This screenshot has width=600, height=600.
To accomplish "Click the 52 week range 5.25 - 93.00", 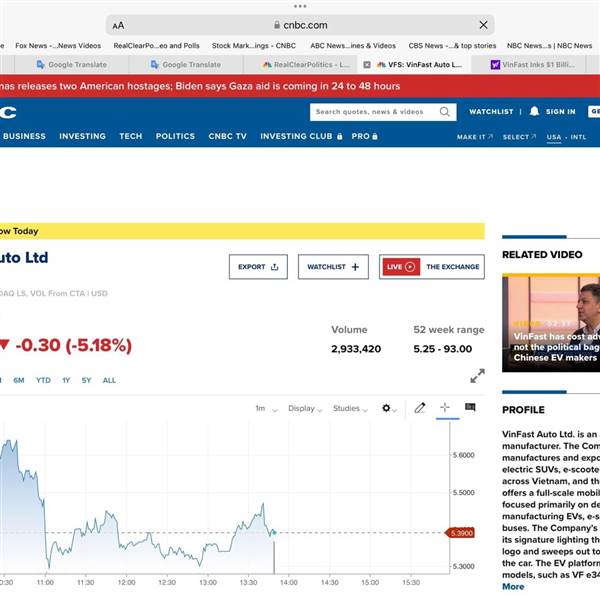I will [443, 349].
